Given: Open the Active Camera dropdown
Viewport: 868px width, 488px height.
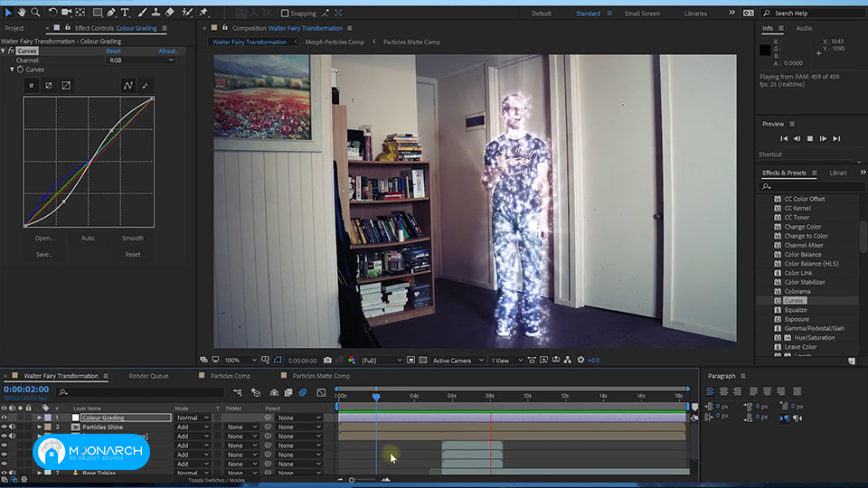Looking at the screenshot, I should [458, 361].
